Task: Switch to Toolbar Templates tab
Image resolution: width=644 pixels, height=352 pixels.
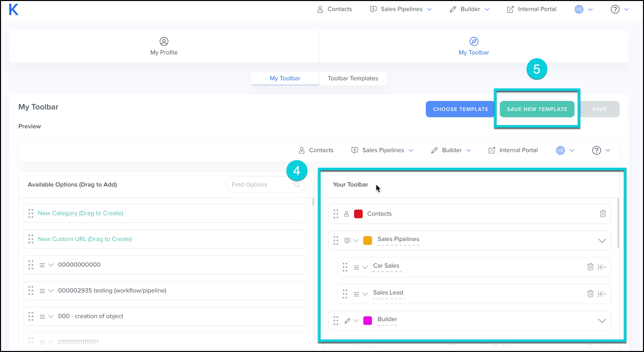Action: tap(353, 78)
